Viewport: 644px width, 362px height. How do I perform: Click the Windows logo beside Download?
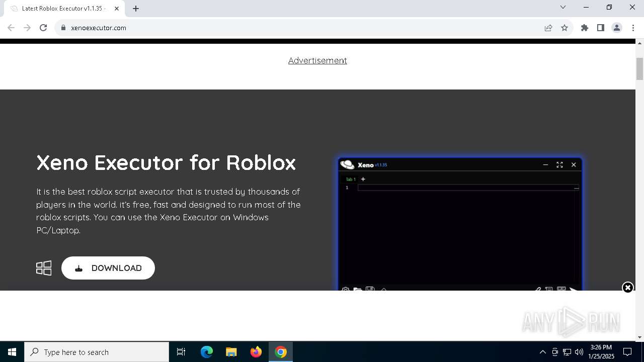coord(44,268)
